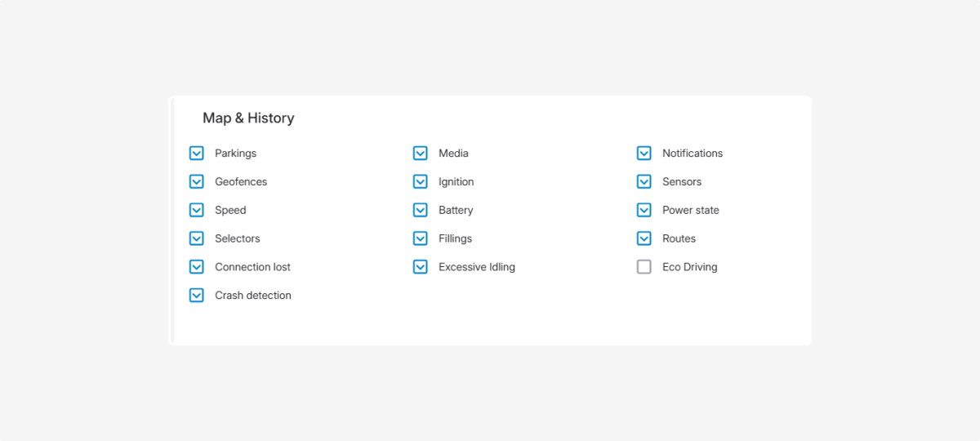
Task: Toggle the Geofences checkbox
Action: tap(196, 181)
